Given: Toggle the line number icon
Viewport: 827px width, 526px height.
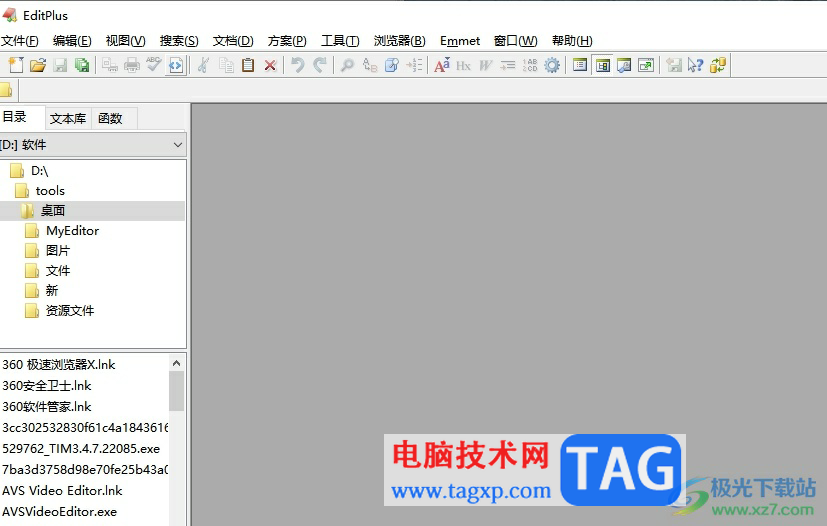Looking at the screenshot, I should [x=530, y=65].
